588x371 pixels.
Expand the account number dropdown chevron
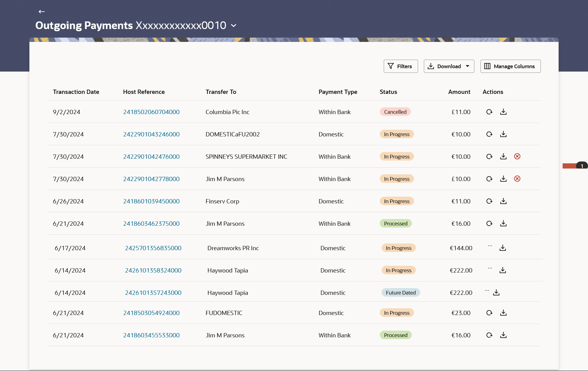[234, 26]
